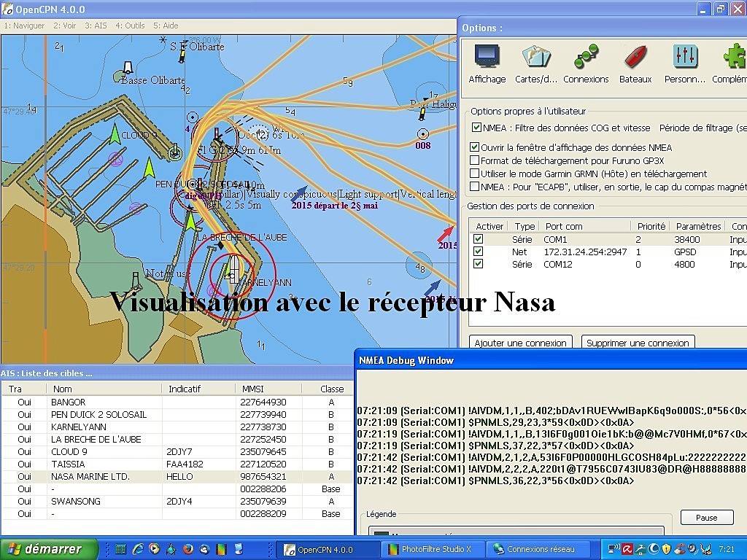
Task: Click 'Supprimer une connexion' button
Action: pyautogui.click(x=638, y=343)
